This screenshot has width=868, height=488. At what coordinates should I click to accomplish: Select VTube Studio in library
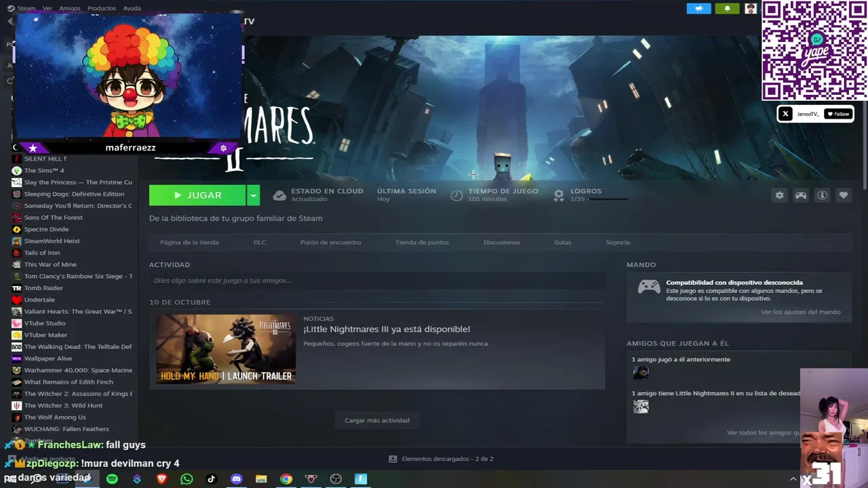45,323
